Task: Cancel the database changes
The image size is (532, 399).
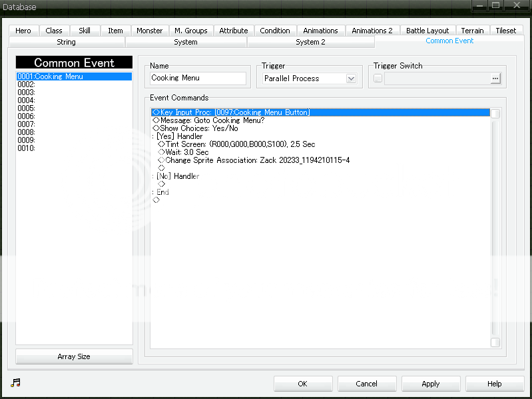Action: pyautogui.click(x=366, y=384)
